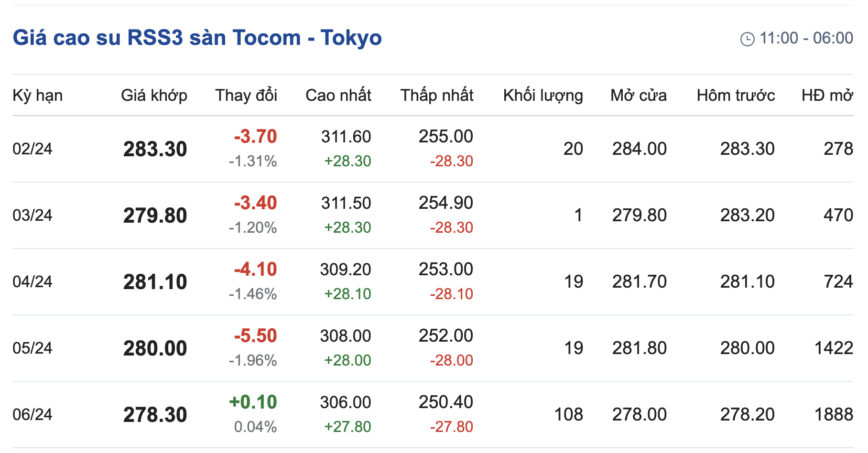Click the 04/24 contract term
Image resolution: width=868 pixels, height=453 pixels.
[33, 282]
